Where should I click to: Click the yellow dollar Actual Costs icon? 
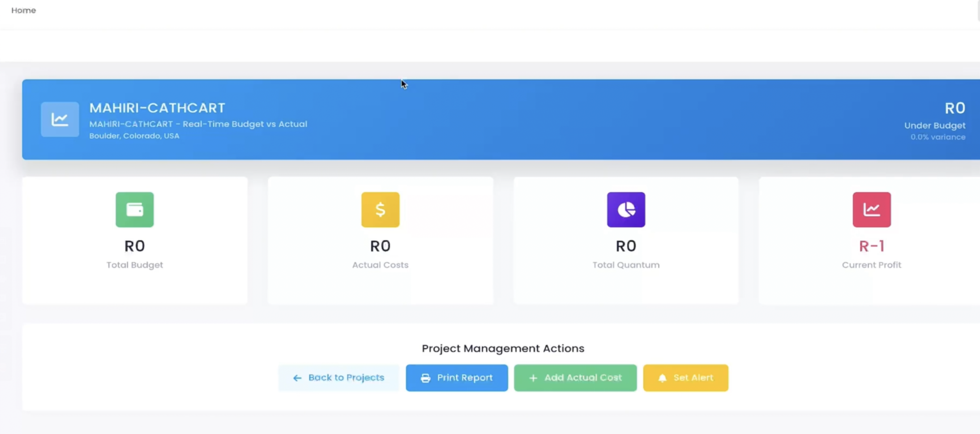coord(380,209)
